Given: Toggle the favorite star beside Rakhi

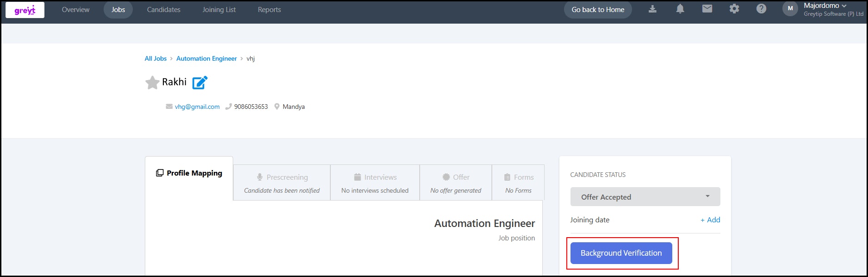Looking at the screenshot, I should tap(152, 82).
